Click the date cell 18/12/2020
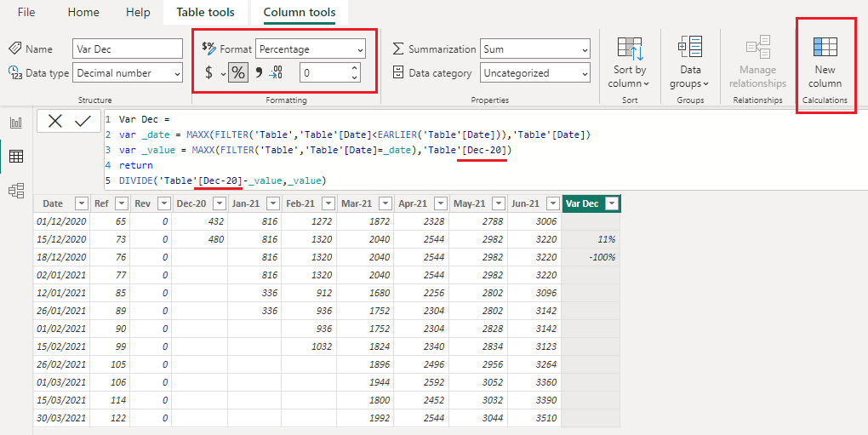Image resolution: width=868 pixels, height=435 pixels. coord(61,257)
